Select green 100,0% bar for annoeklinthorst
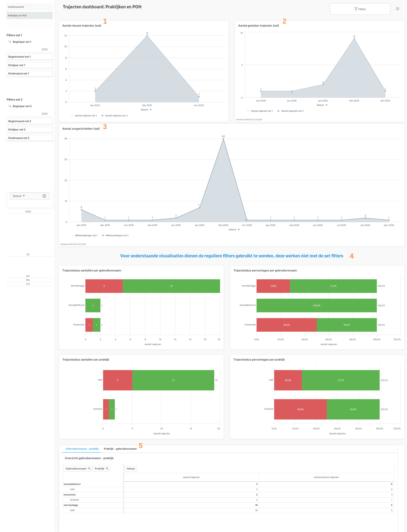This screenshot has height=532, width=407. click(317, 305)
